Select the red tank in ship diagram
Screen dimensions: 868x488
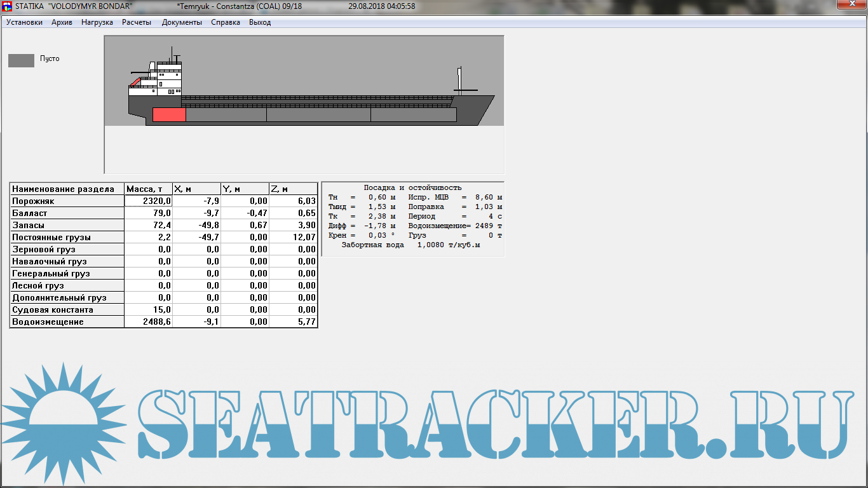[x=169, y=115]
